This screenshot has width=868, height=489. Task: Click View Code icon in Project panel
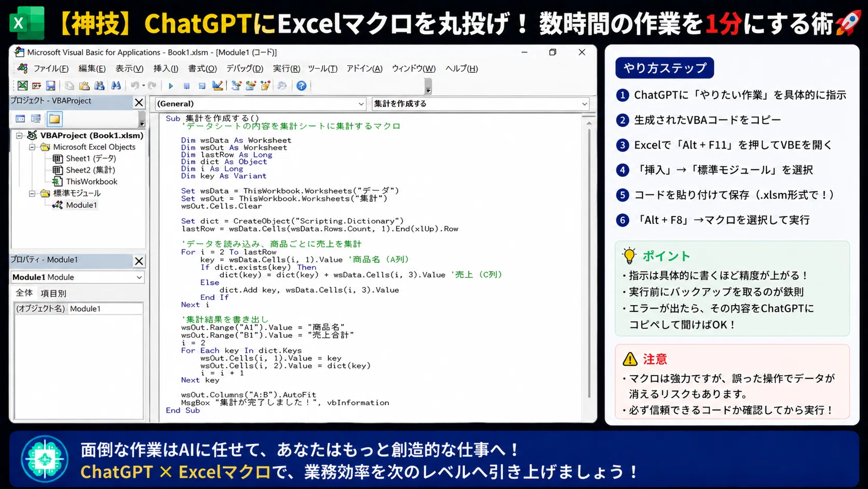click(x=20, y=119)
